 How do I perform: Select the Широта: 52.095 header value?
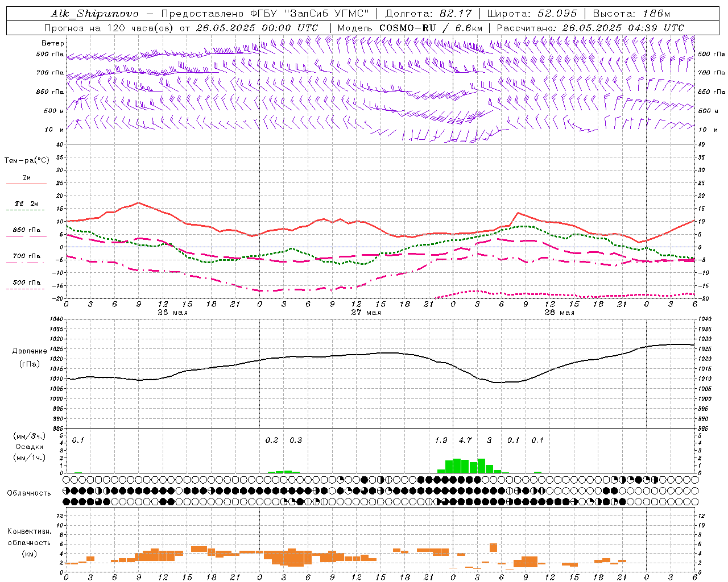pyautogui.click(x=532, y=14)
